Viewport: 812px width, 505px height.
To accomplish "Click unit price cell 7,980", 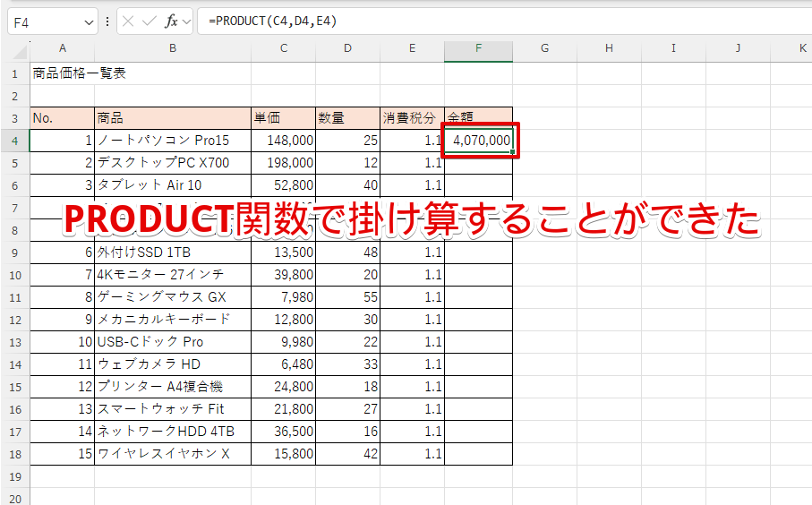I will (x=283, y=296).
